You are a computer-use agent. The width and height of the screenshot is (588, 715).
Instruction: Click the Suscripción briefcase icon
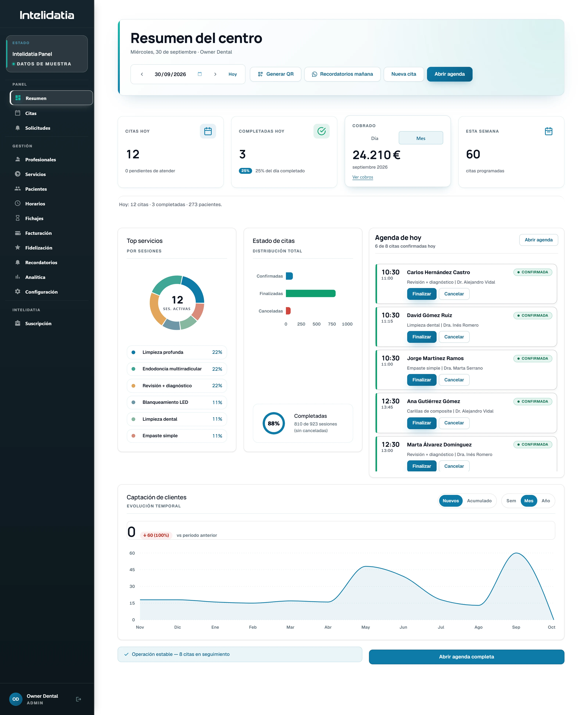[18, 323]
